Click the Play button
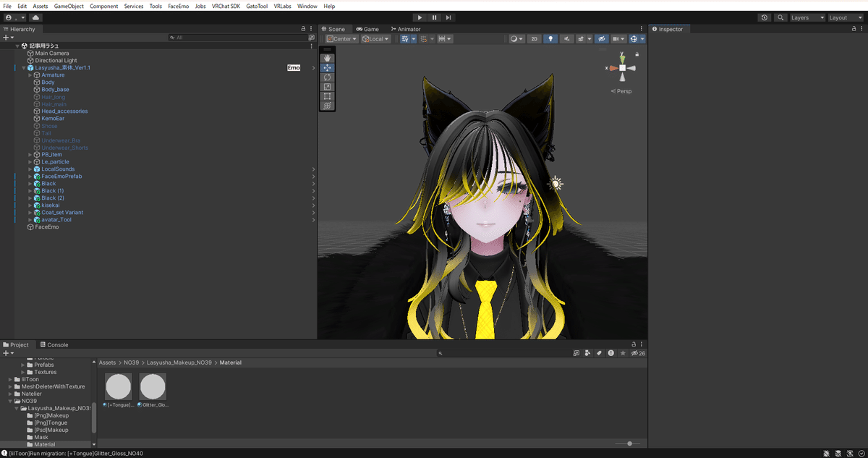Viewport: 868px width, 458px height. (x=420, y=17)
